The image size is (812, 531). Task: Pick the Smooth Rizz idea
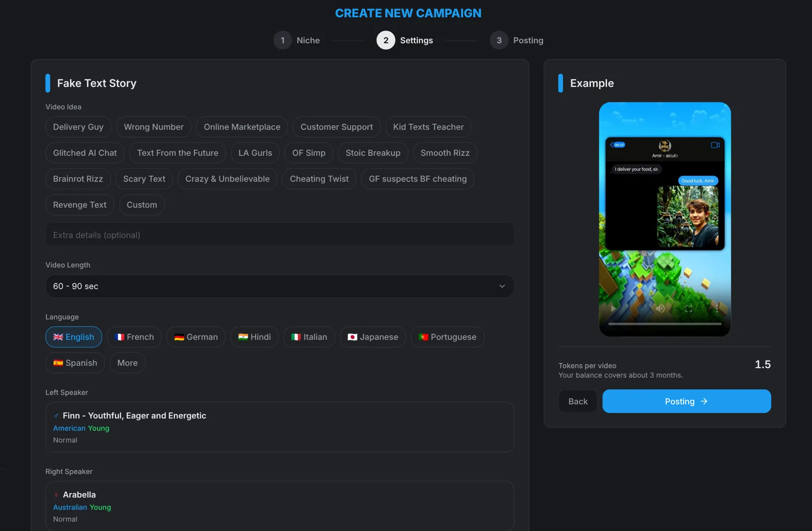(445, 153)
